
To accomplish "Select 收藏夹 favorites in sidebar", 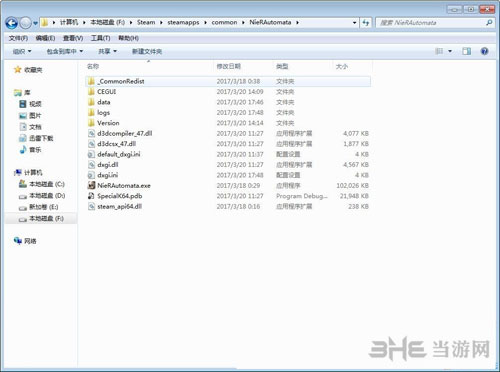I will [x=28, y=70].
